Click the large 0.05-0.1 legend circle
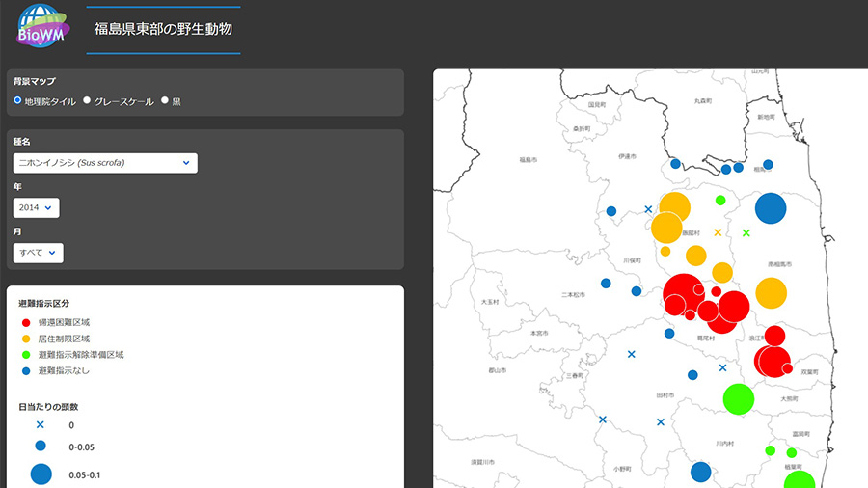The image size is (868, 488). [41, 474]
